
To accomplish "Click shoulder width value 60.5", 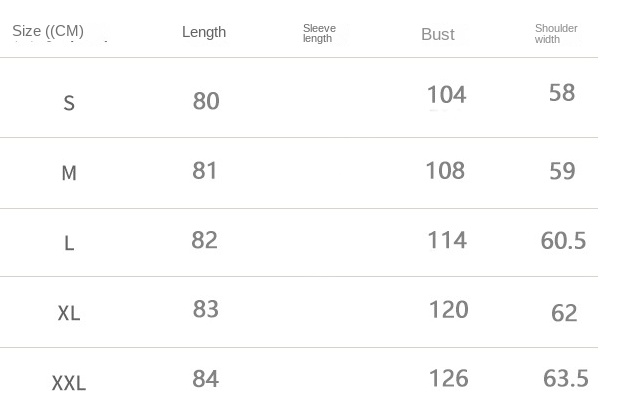I will click(x=563, y=241).
